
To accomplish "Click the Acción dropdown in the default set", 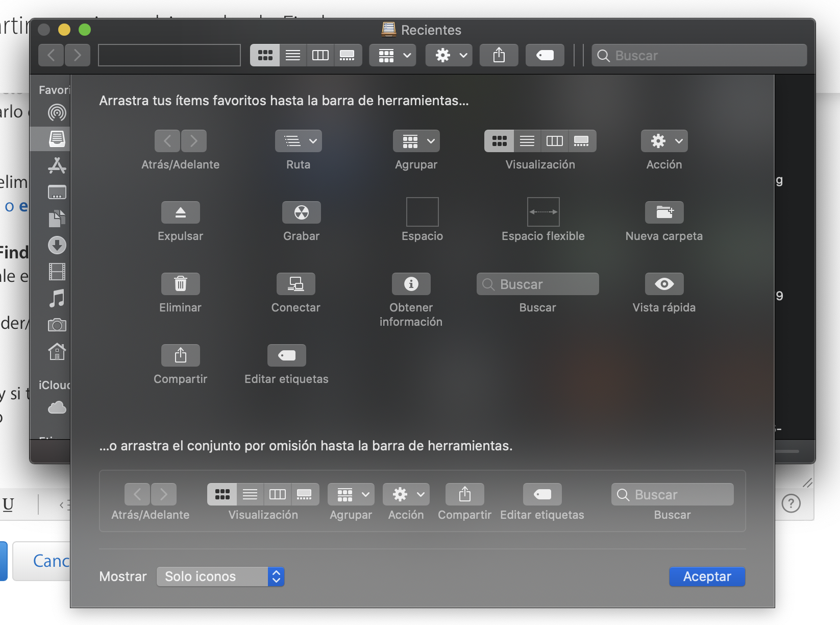I will point(406,494).
